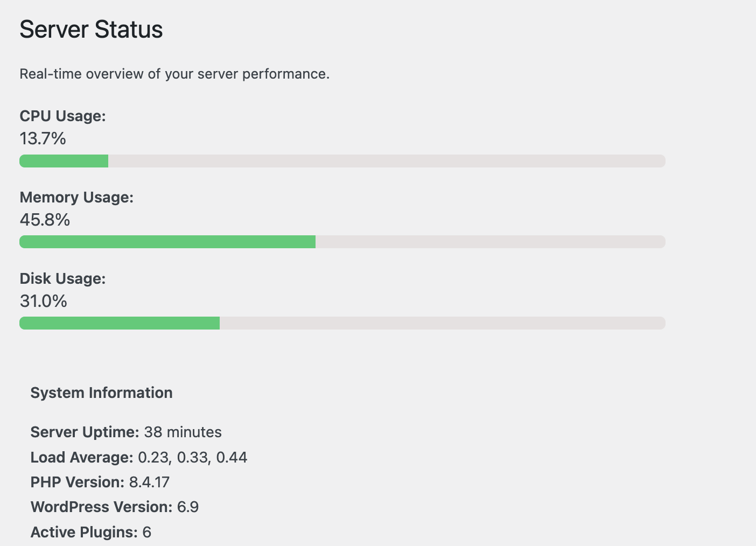This screenshot has width=756, height=546.
Task: Select the Server Status heading
Action: (x=91, y=30)
